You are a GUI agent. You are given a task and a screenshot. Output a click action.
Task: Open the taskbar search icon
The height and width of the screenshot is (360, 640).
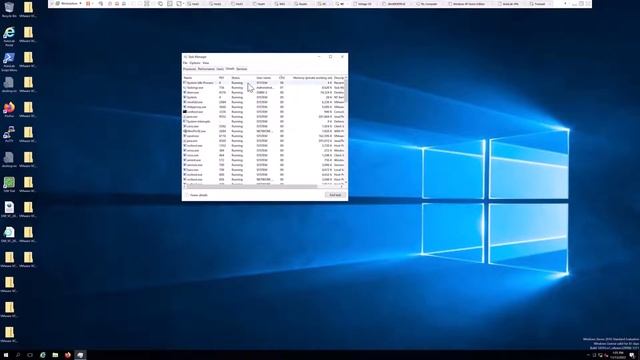click(18, 355)
